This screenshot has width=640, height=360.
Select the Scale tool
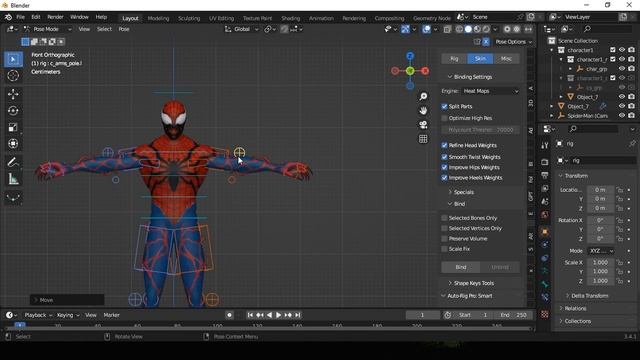(13, 127)
